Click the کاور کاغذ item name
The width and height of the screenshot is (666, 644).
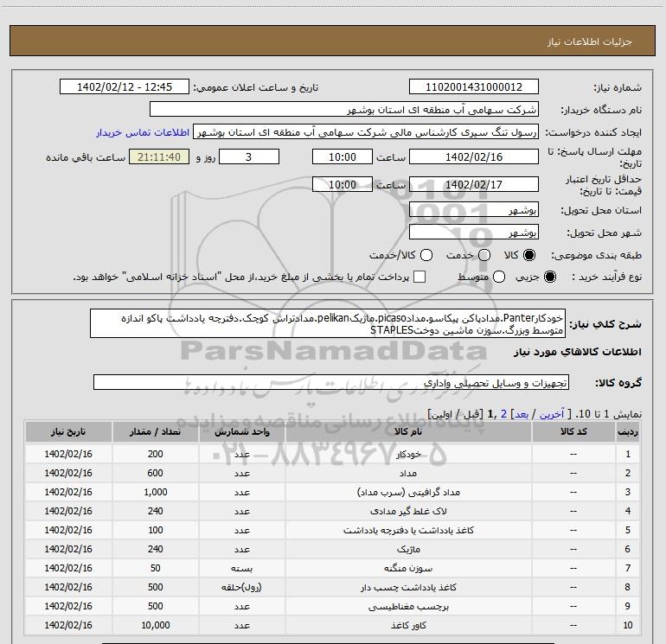click(408, 625)
